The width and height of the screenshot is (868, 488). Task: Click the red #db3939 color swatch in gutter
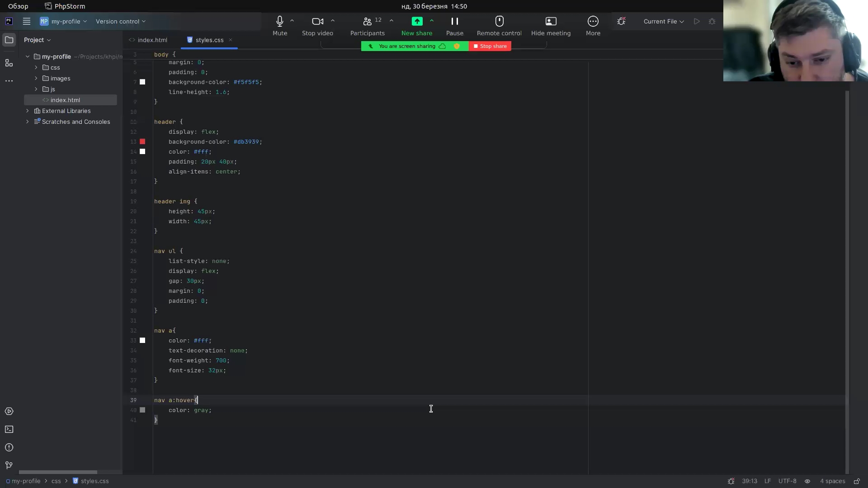(142, 142)
